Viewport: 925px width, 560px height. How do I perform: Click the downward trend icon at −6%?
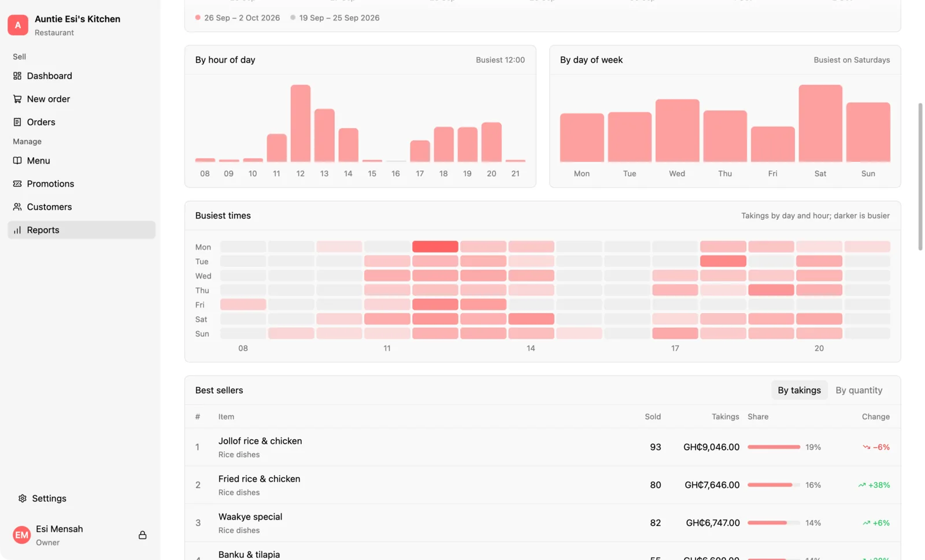866,447
